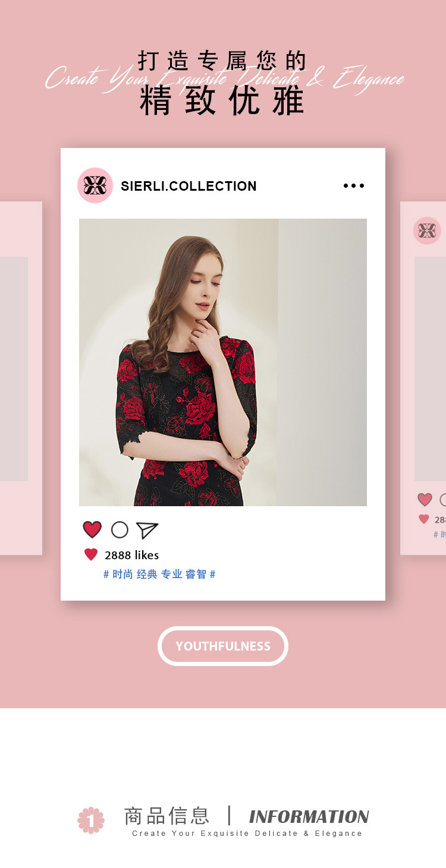
Task: Click the 打造专属您的 heading text
Action: [x=222, y=61]
